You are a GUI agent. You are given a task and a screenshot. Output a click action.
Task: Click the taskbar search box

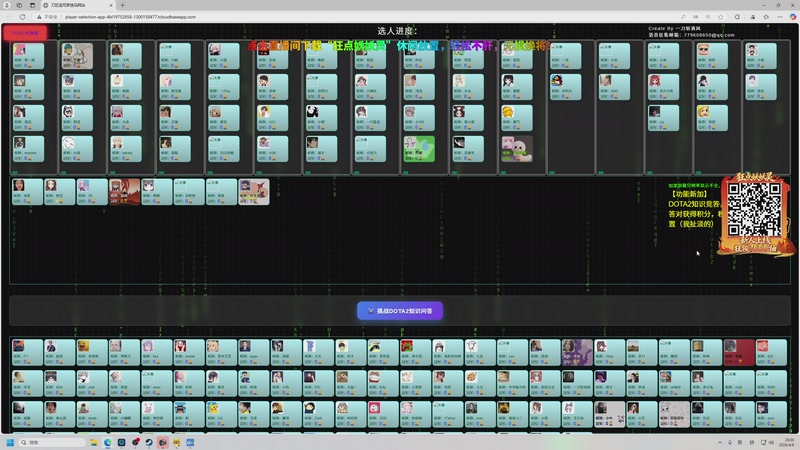coord(52,442)
